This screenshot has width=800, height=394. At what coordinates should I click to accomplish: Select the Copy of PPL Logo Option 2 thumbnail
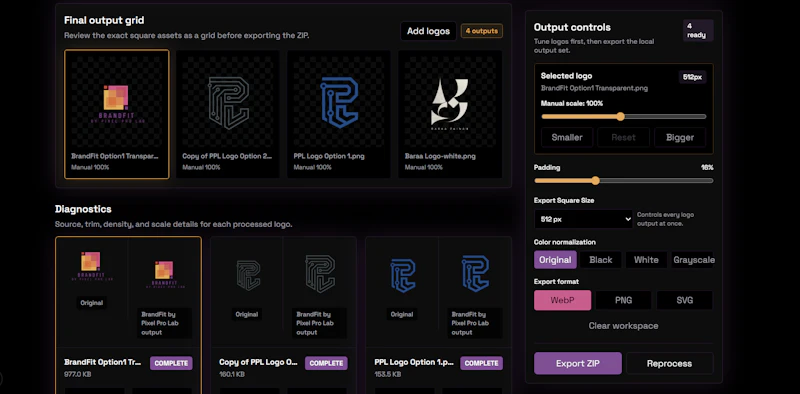(x=228, y=114)
